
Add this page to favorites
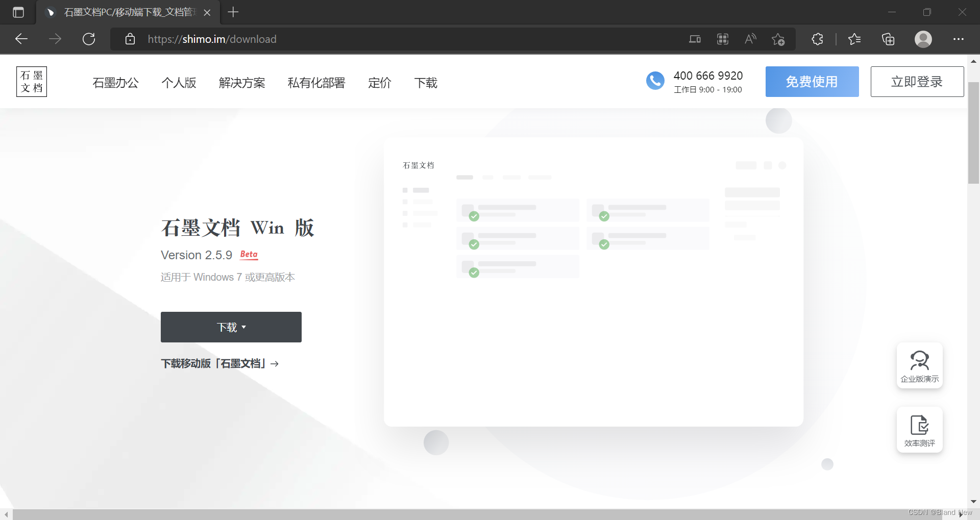(778, 39)
